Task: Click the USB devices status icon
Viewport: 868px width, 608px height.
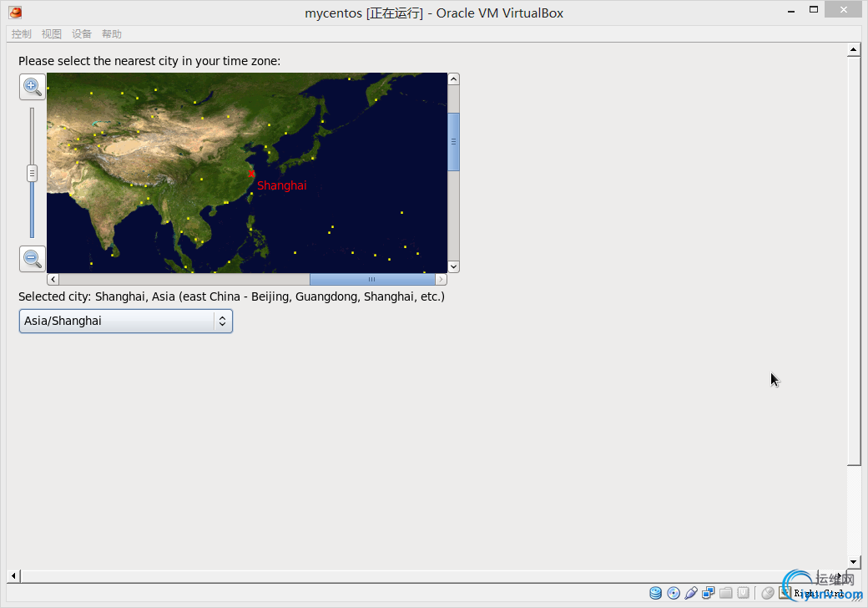Action: (x=691, y=593)
